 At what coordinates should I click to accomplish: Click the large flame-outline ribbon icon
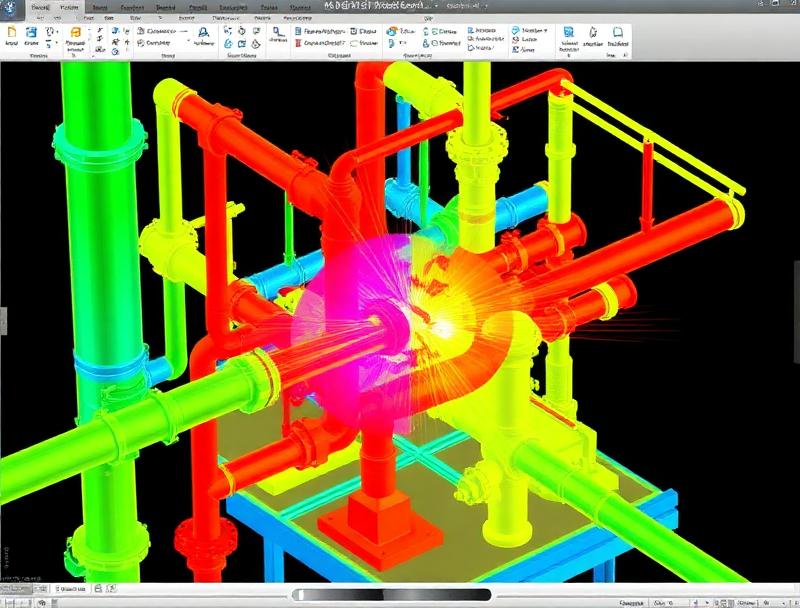pyautogui.click(x=593, y=33)
